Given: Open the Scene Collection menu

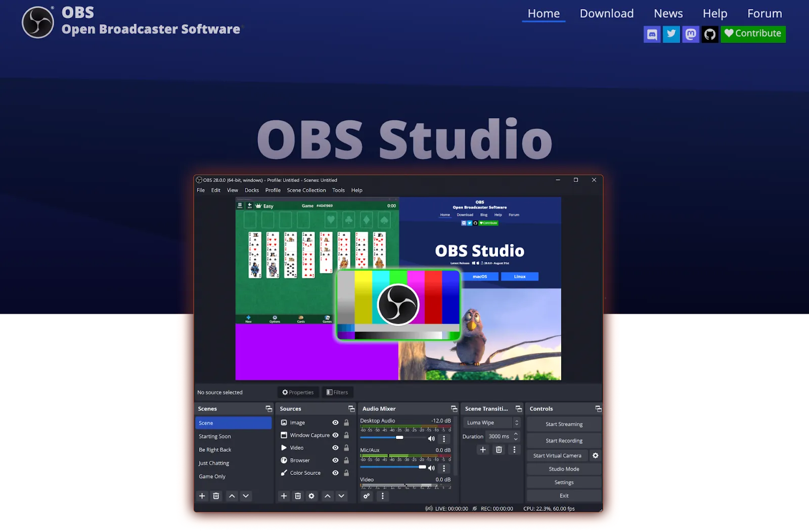Looking at the screenshot, I should [x=306, y=190].
